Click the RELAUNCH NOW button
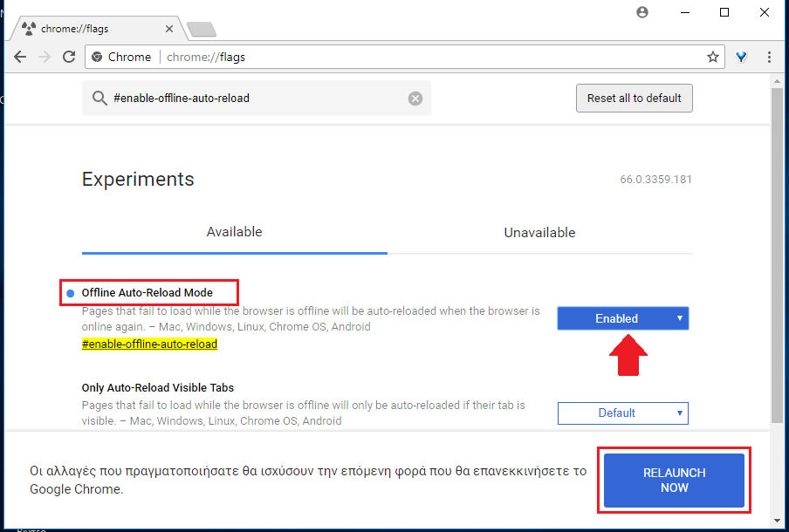The height and width of the screenshot is (532, 789). (x=674, y=481)
